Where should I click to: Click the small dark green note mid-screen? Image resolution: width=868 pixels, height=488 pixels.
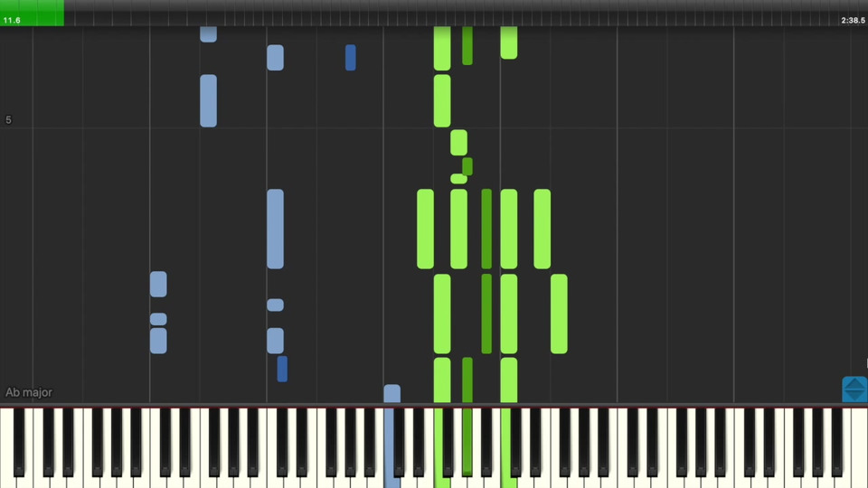click(x=467, y=166)
